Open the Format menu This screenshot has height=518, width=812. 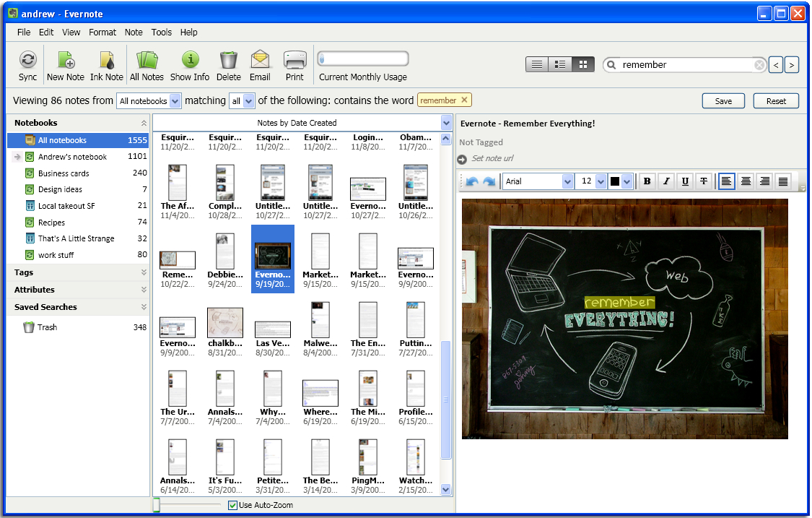click(102, 32)
